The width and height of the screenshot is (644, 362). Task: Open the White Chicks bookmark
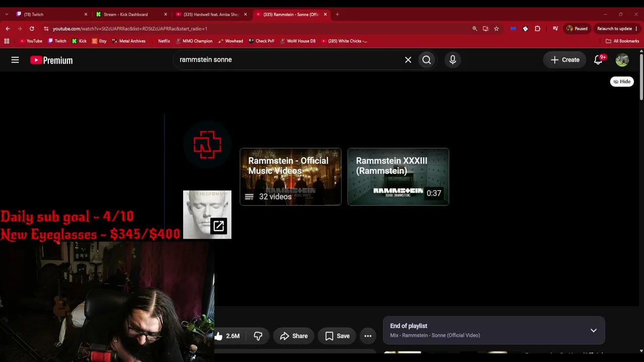coord(344,41)
